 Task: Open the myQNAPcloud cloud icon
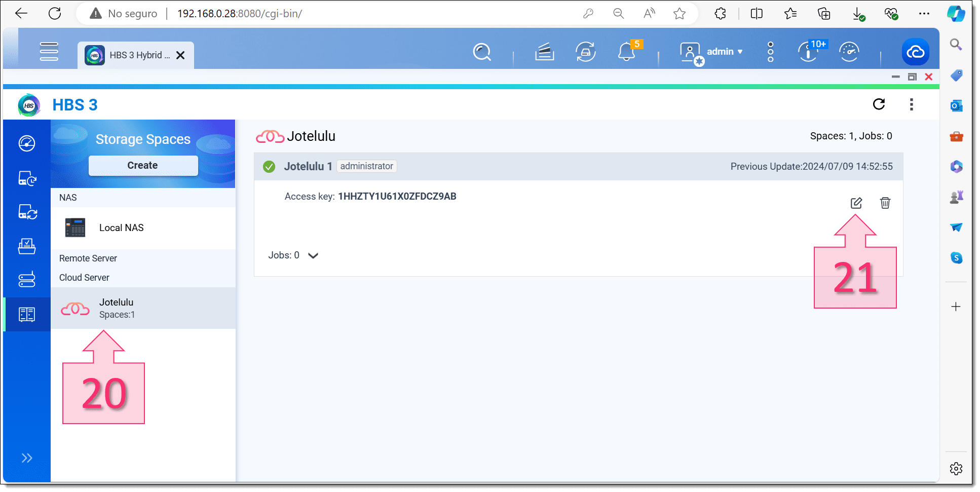click(x=915, y=52)
